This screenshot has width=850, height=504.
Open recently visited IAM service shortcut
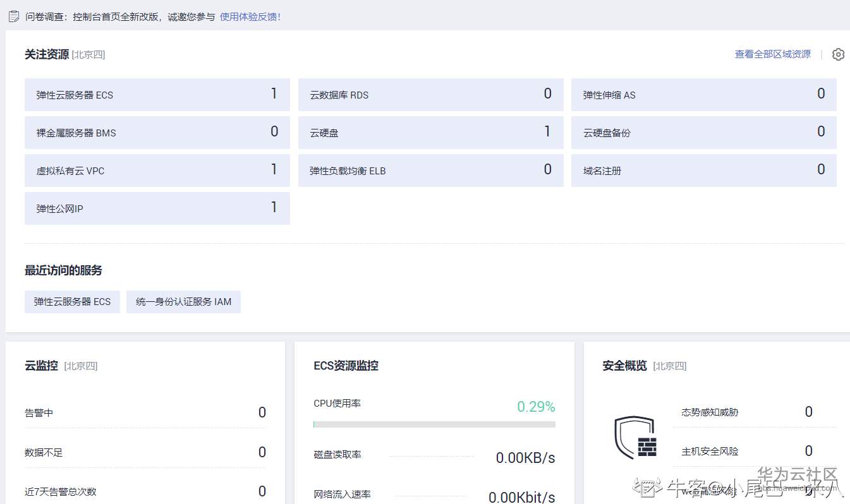(x=183, y=302)
